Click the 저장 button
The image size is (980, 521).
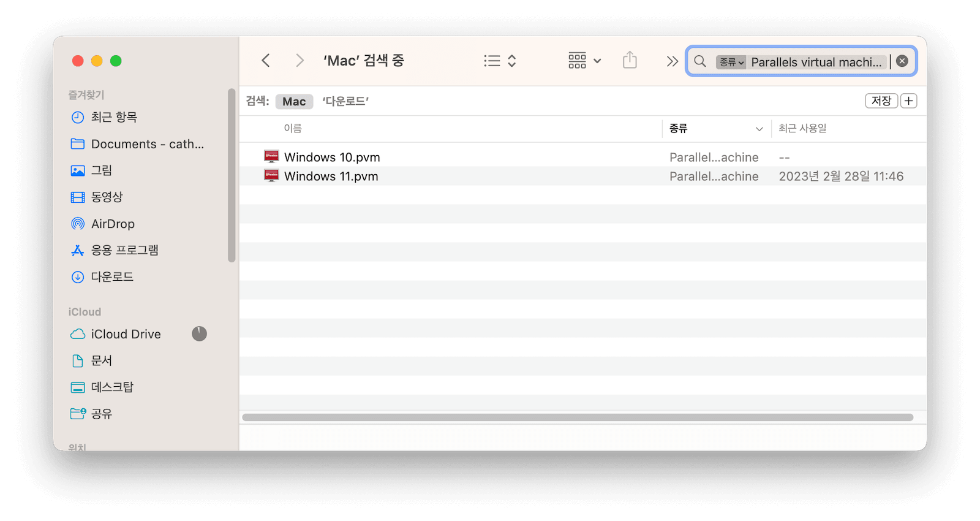pyautogui.click(x=881, y=101)
